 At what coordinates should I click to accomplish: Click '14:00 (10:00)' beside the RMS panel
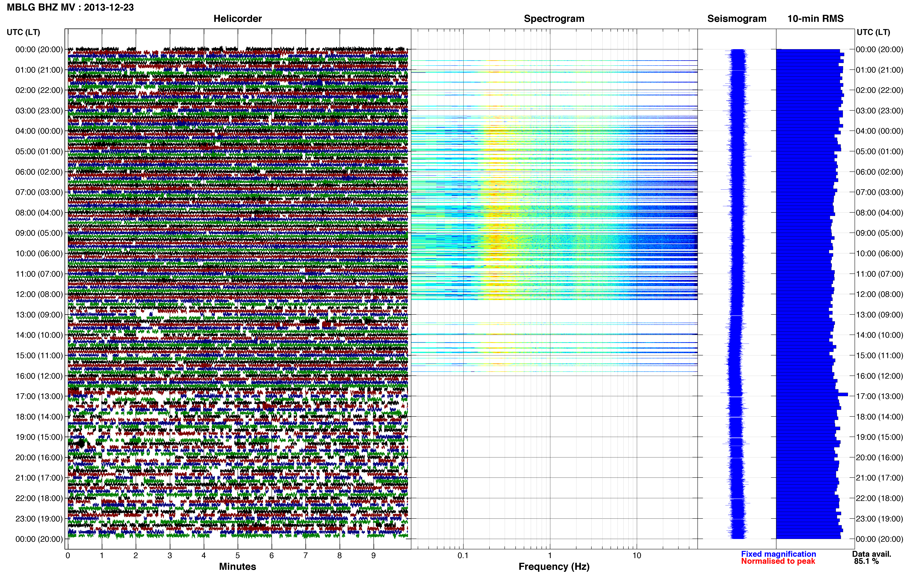pos(880,335)
